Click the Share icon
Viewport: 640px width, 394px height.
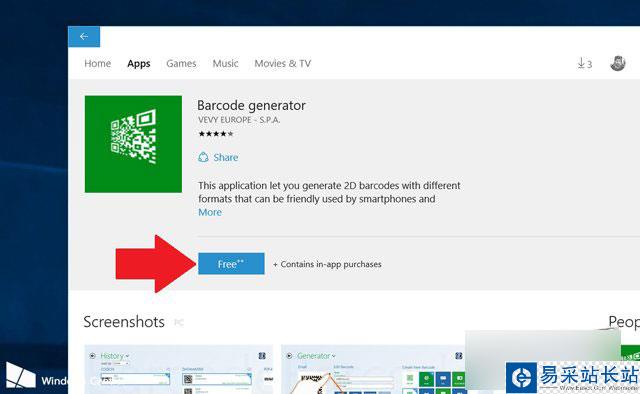coord(203,157)
